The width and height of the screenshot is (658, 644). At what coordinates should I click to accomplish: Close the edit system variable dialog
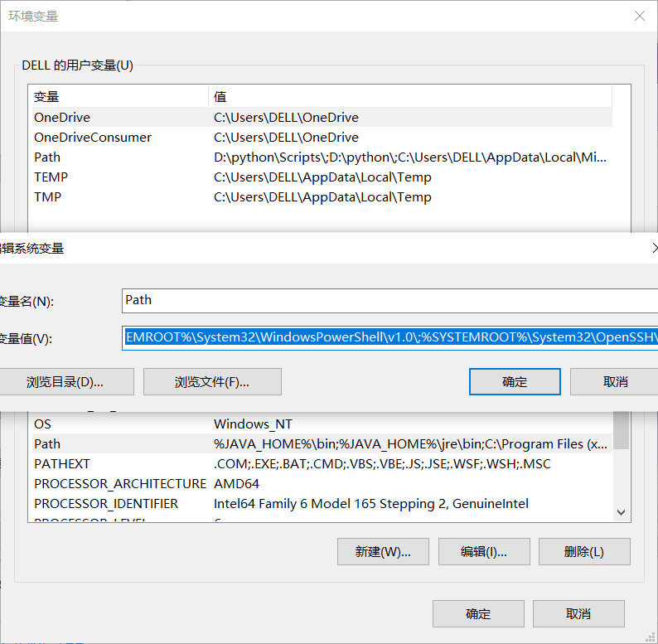tap(652, 248)
